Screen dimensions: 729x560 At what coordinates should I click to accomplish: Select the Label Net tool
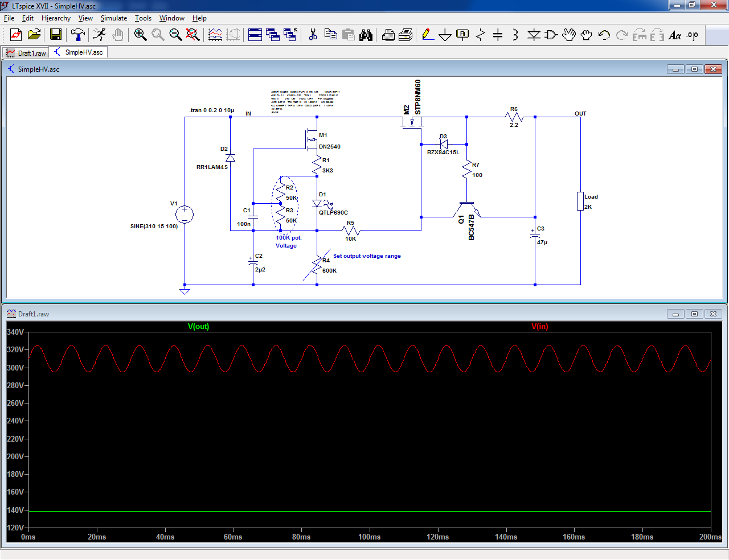point(463,35)
